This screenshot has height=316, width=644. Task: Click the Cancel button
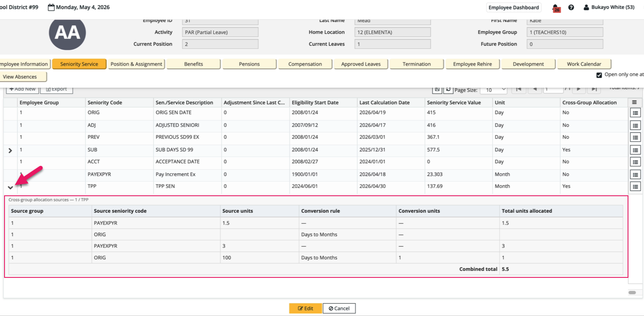point(339,308)
